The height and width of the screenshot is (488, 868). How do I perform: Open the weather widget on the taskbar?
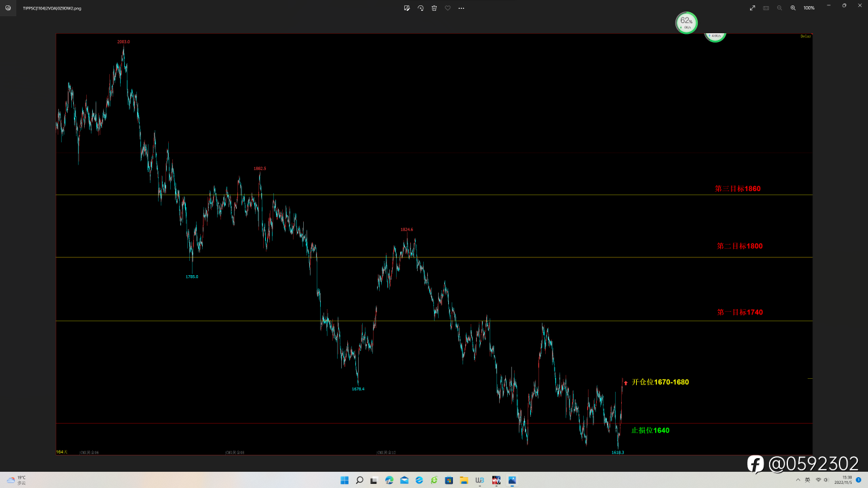tap(16, 480)
